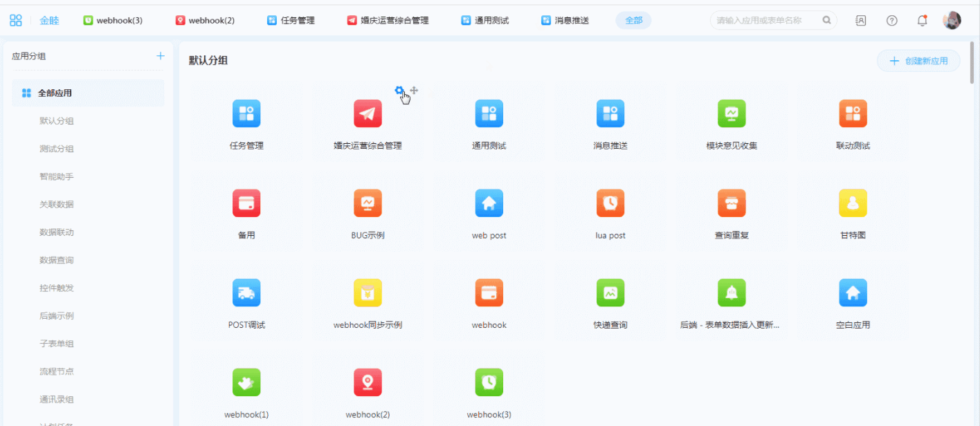Select the 全部 tab in top bar
Screen dimensions: 980x426
pos(633,21)
